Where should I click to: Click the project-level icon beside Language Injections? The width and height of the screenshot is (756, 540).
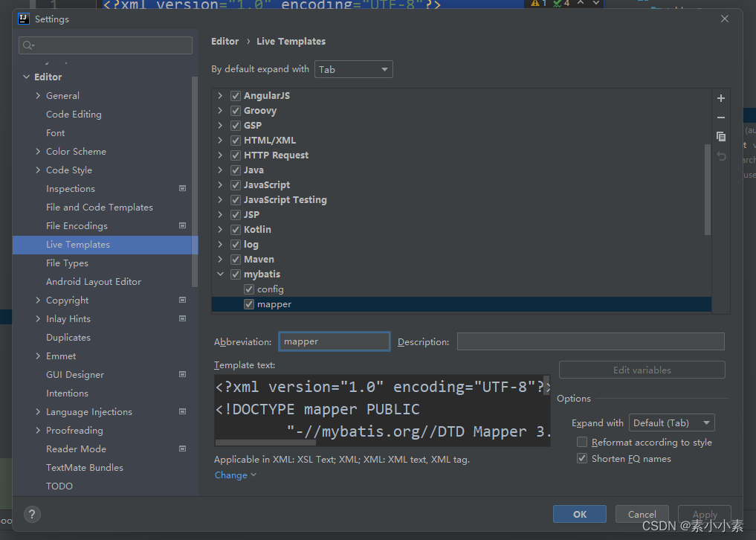[x=182, y=411]
